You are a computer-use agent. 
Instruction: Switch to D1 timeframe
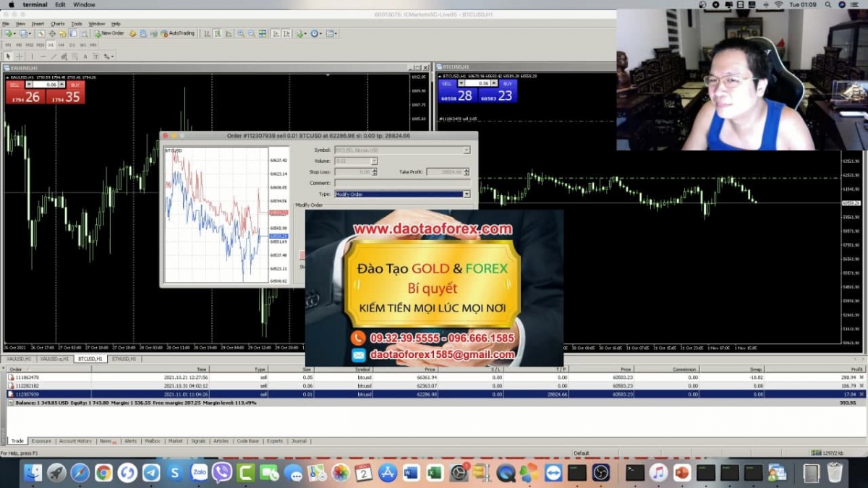pos(72,45)
